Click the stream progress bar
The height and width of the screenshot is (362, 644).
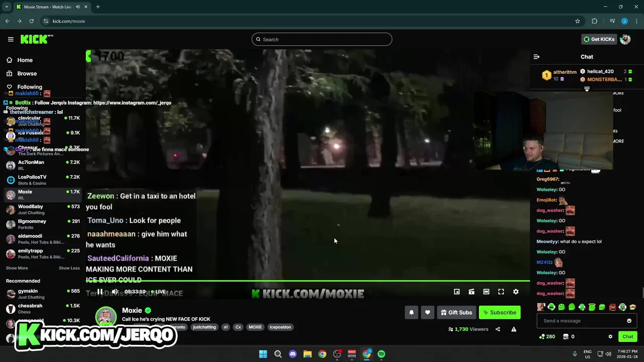307,281
